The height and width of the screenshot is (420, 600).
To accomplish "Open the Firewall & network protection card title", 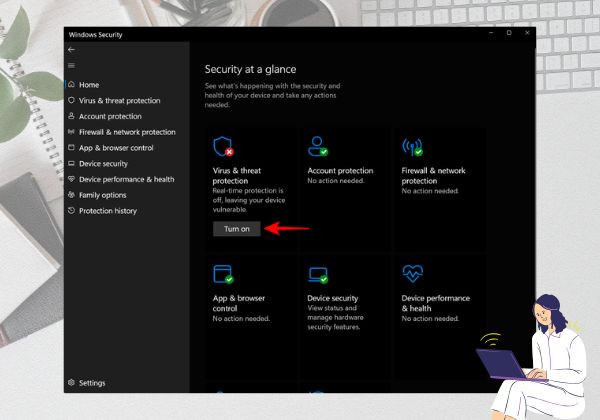I will tap(433, 176).
